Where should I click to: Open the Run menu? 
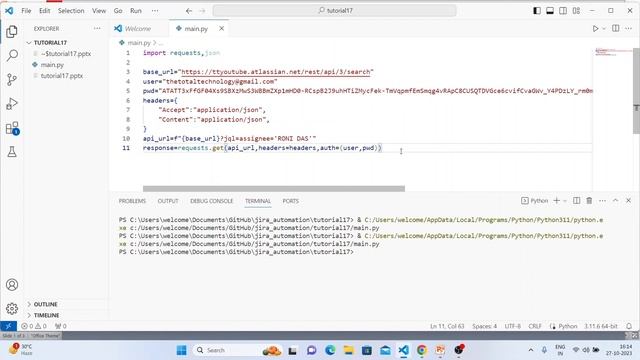point(136,11)
